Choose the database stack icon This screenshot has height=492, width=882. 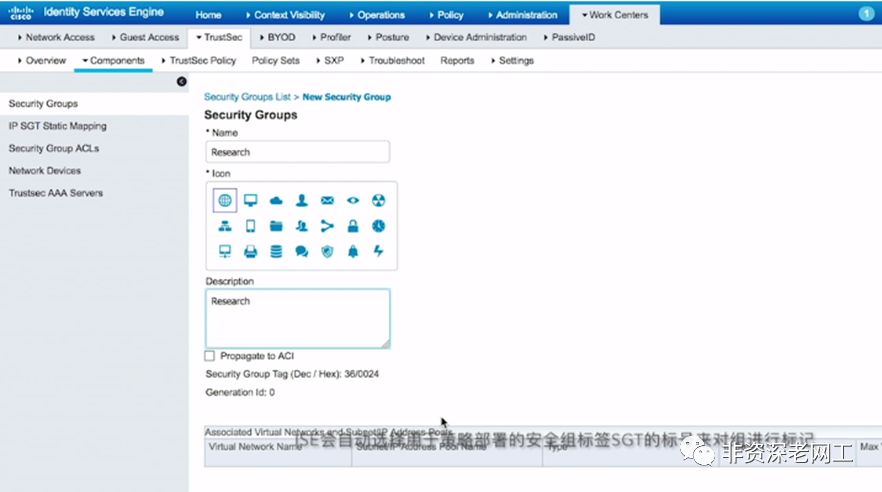[x=276, y=251]
